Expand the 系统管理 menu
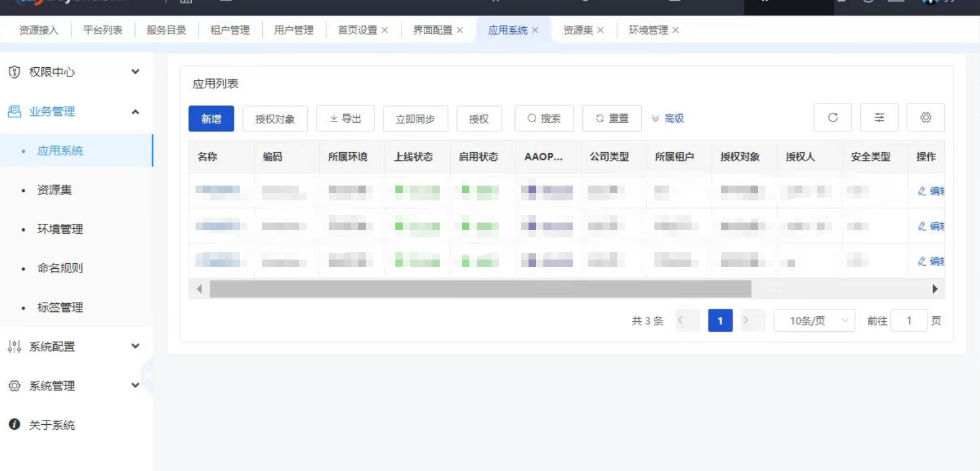Viewport: 980px width, 471px height. [x=136, y=386]
